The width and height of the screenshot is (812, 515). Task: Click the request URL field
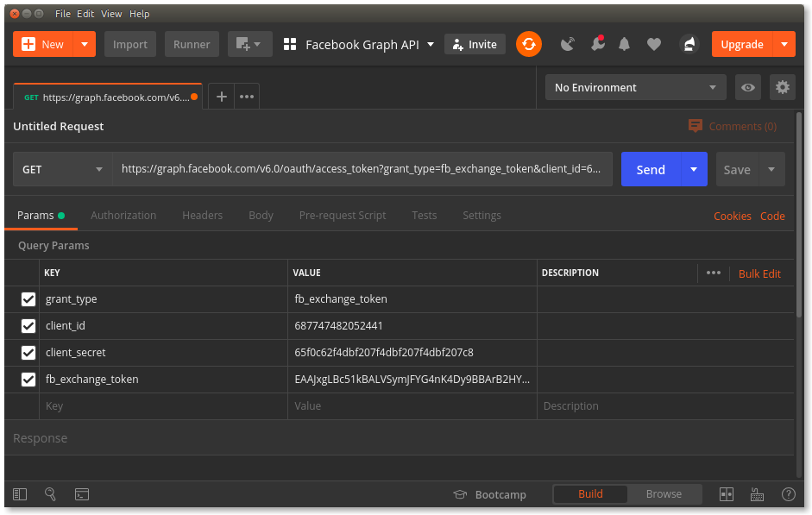coord(362,169)
